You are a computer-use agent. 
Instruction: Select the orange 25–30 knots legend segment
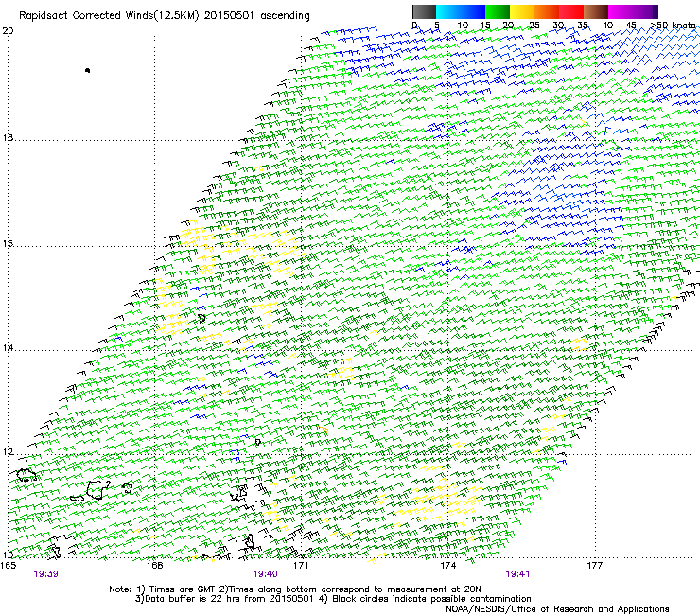tap(547, 11)
